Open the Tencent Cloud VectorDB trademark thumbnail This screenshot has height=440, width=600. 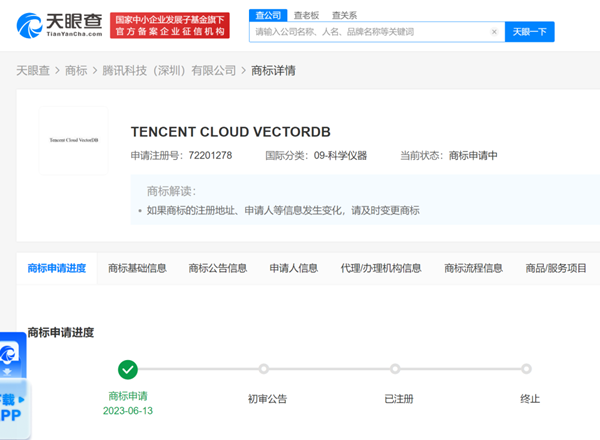73,141
